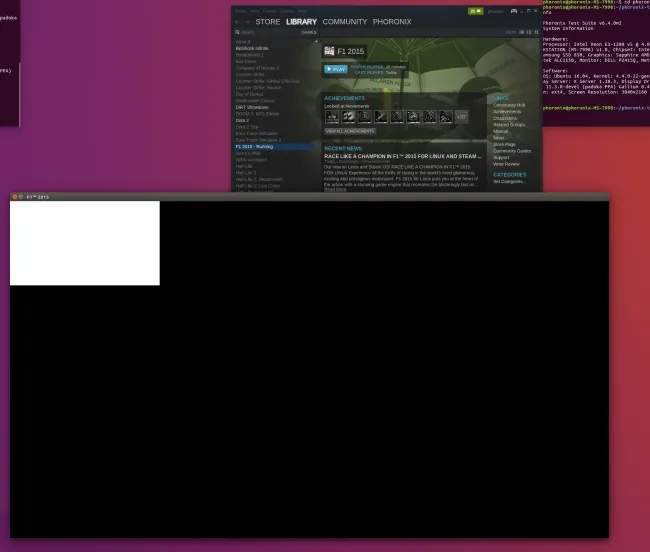Open the News link under Links

coord(499,138)
